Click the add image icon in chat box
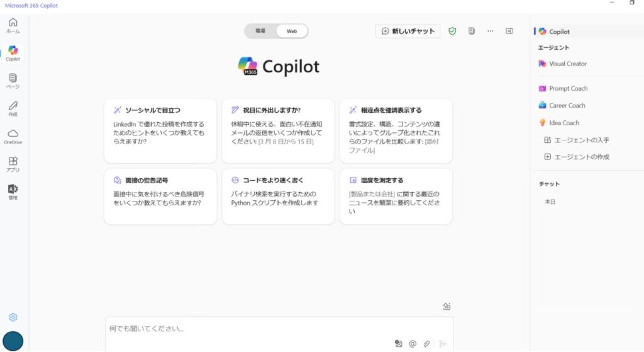 click(x=398, y=344)
